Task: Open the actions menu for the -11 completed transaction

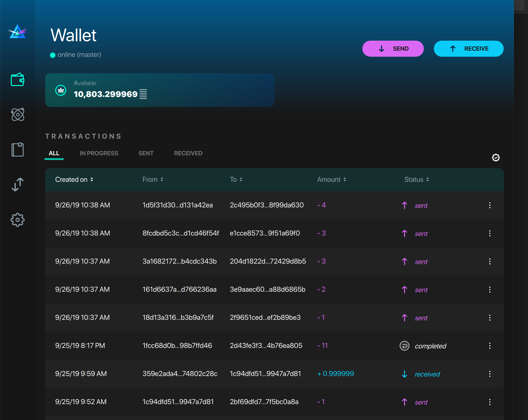Action: click(490, 346)
